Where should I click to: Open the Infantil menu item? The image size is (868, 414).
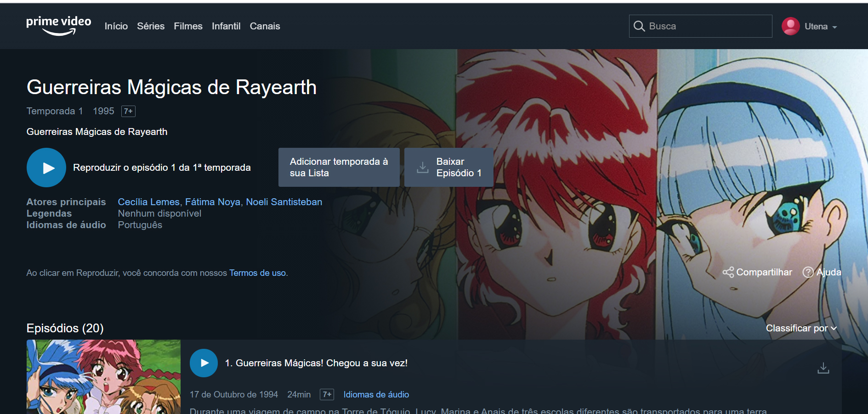click(x=226, y=26)
